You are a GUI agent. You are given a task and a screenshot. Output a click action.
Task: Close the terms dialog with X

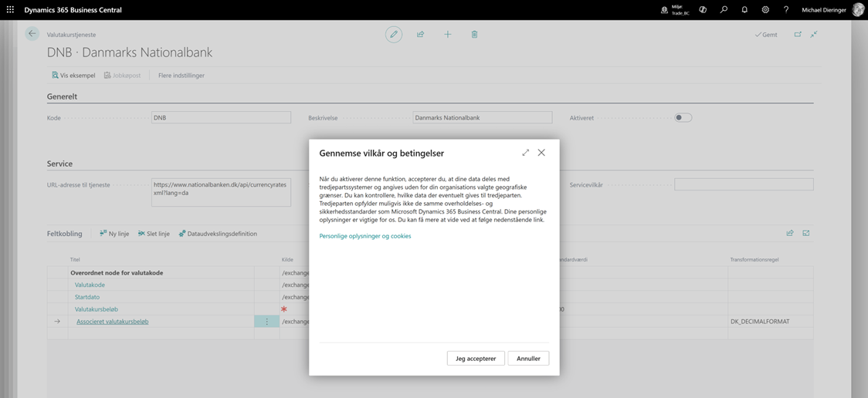541,153
